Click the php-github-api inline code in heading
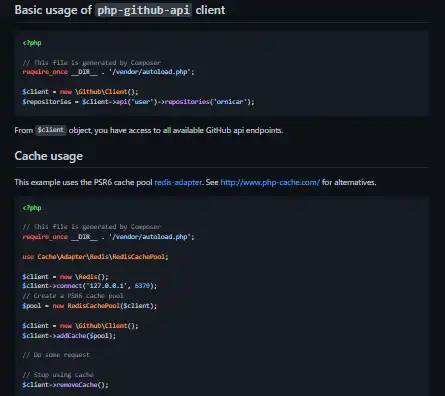Viewport: 445px width, 396px height. click(x=143, y=10)
